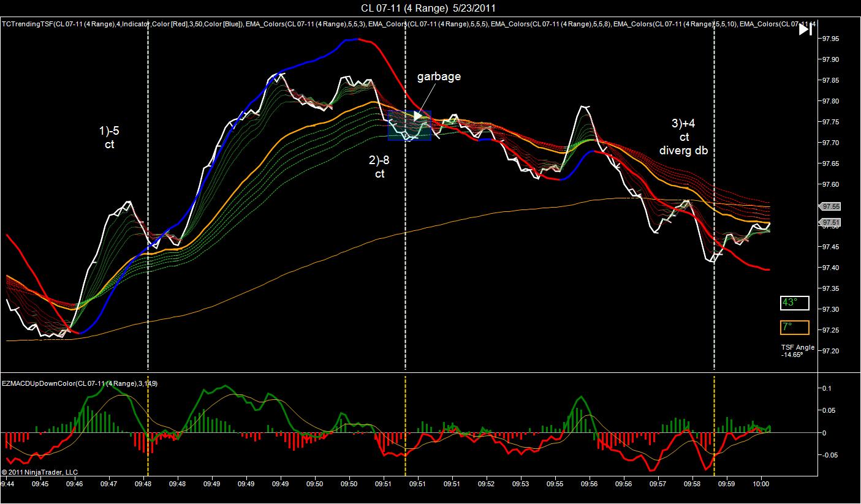Select the "3)+4 ct diverg db" annotation
861x504 pixels.
683,137
